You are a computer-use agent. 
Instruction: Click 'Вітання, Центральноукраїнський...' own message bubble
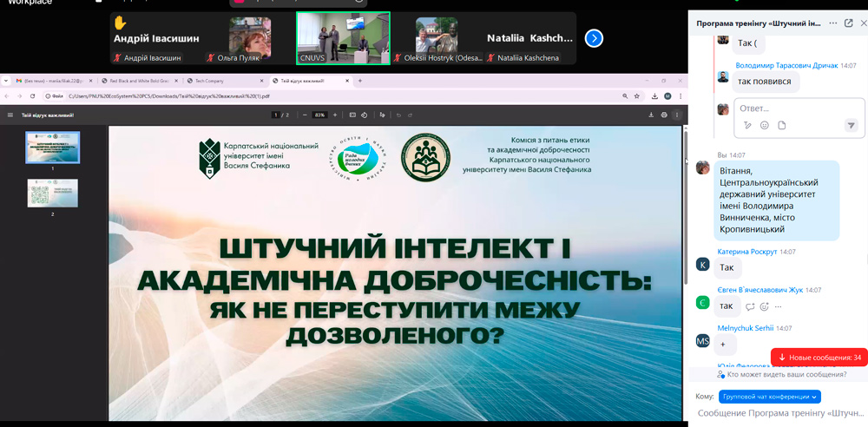776,200
